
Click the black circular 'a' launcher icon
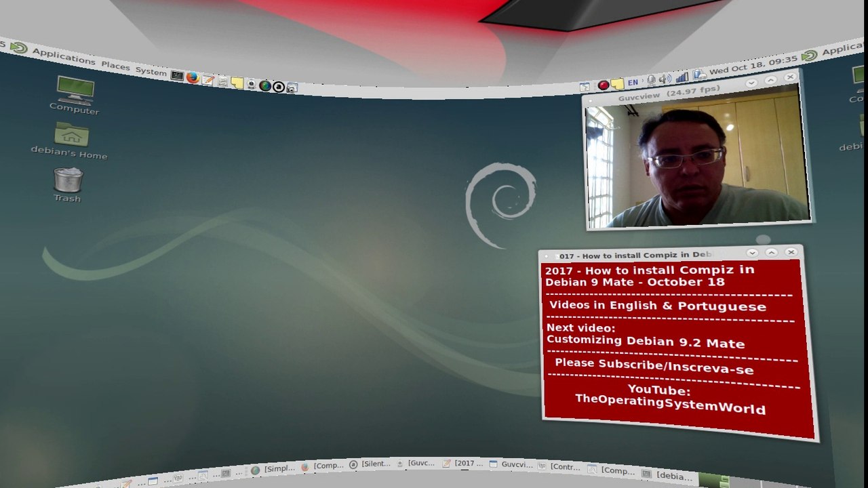pyautogui.click(x=279, y=87)
